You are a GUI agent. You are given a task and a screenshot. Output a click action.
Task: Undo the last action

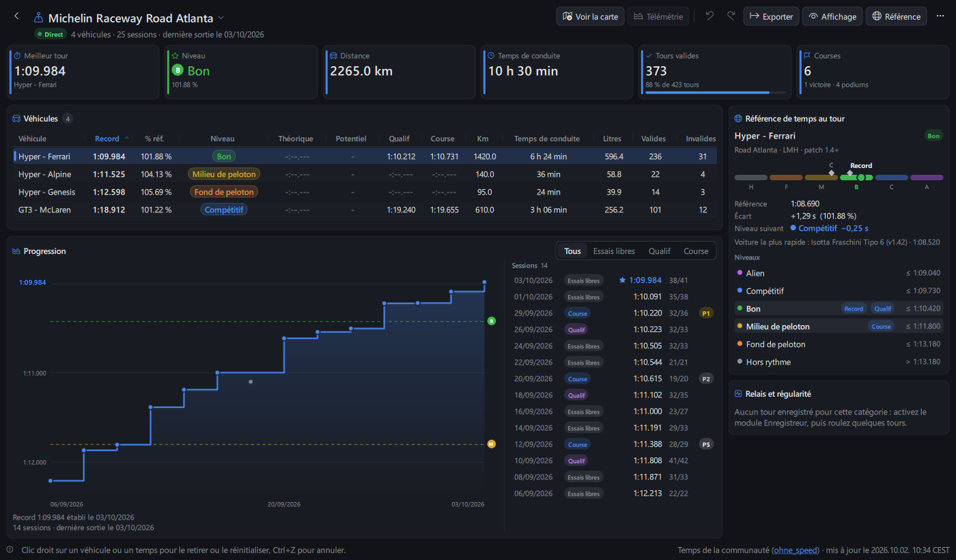coord(710,16)
